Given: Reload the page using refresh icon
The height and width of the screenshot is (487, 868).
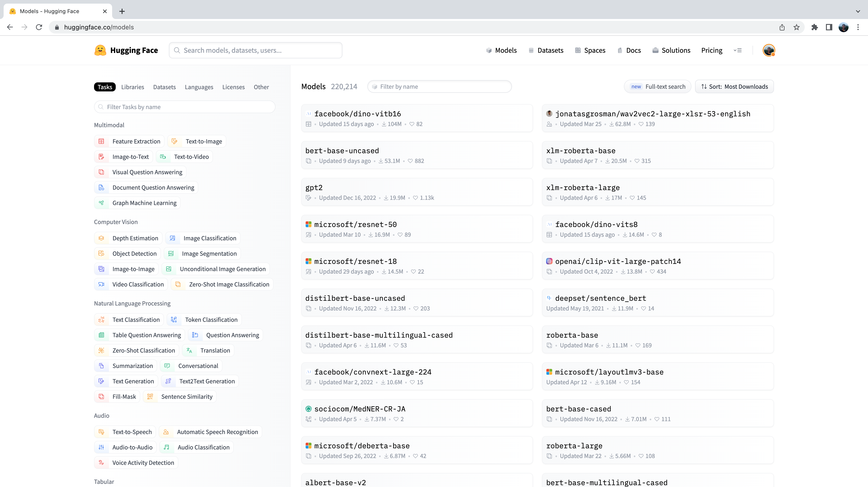Looking at the screenshot, I should [x=39, y=27].
